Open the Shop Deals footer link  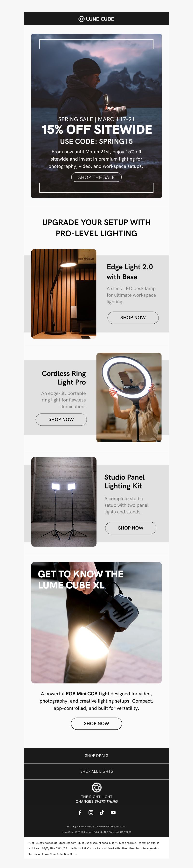click(x=96, y=756)
